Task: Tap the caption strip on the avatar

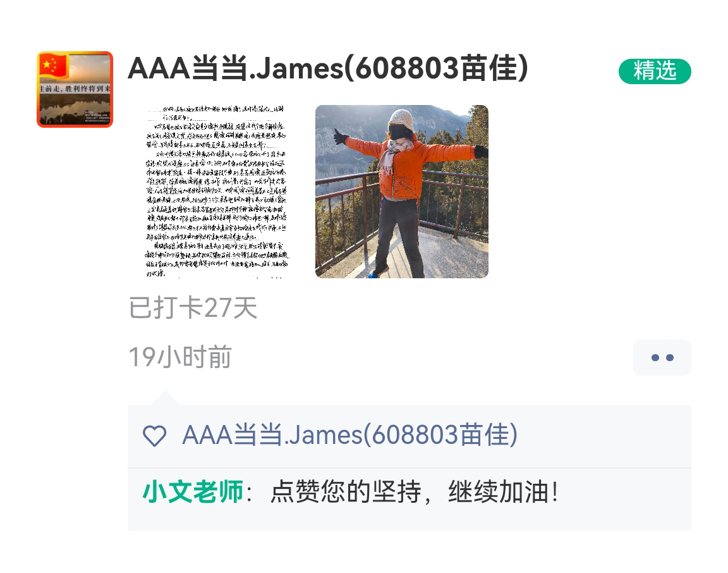Action: pos(75,89)
